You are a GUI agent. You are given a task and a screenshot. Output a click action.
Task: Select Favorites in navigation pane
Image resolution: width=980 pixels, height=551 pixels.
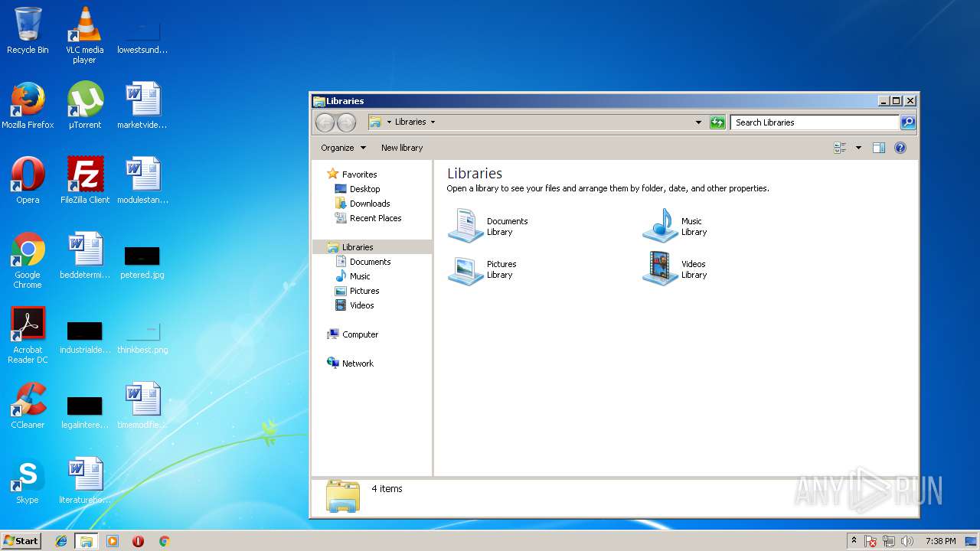[x=351, y=174]
